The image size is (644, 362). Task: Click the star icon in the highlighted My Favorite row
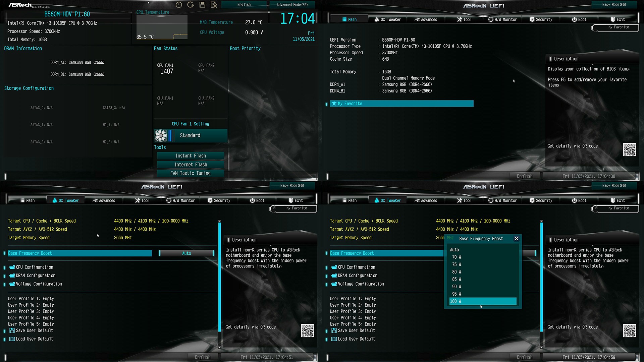(x=334, y=104)
